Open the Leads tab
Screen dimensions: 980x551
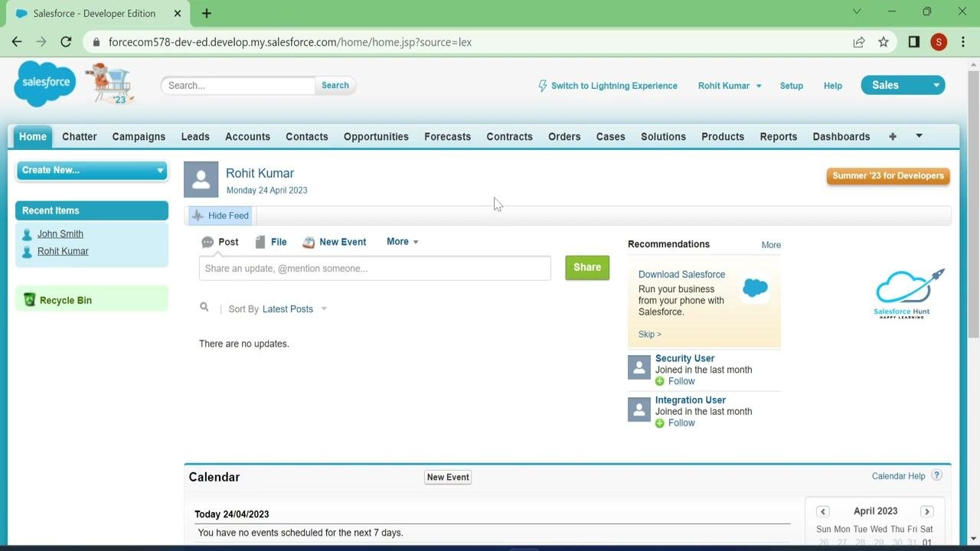195,136
